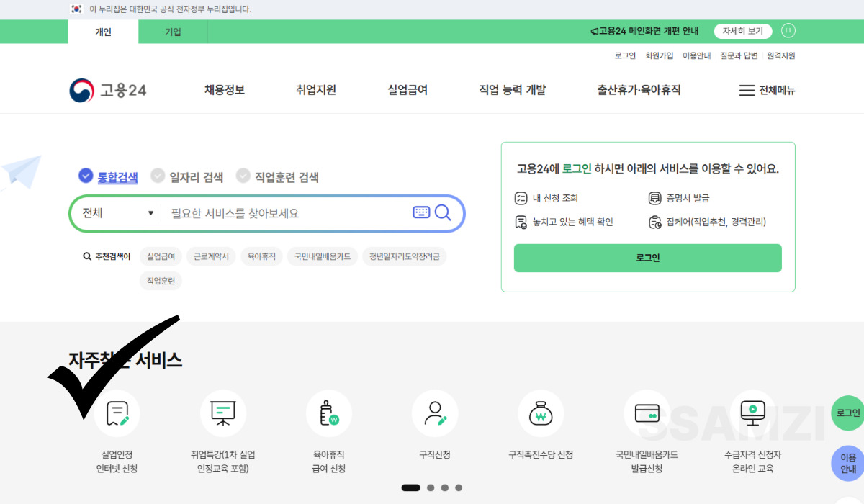This screenshot has width=864, height=504.
Task: Click the 수급자격 신청자 온라인 교육 monitor icon
Action: (752, 413)
